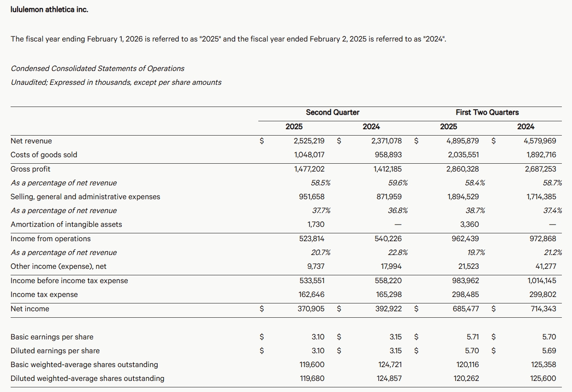Click the SG&A value 1,894,529
Viewport: 572px width, 392px height.
(x=463, y=197)
